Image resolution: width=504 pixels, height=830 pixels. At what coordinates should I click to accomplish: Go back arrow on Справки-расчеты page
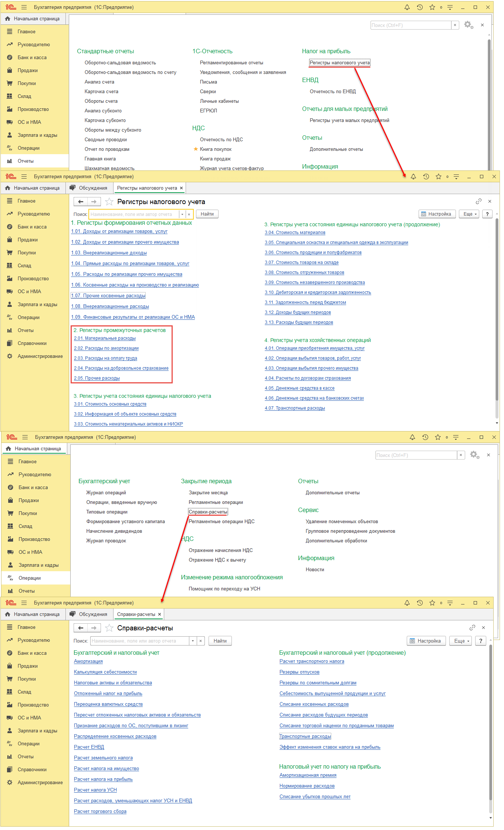point(81,628)
